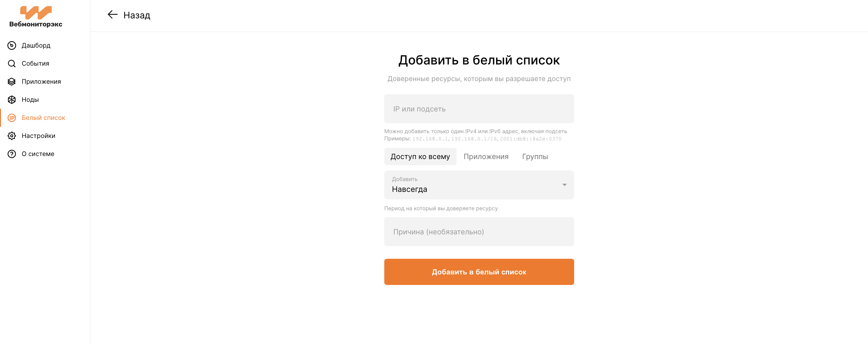Click the Назад link
The width and height of the screenshot is (868, 344).
(x=137, y=15)
